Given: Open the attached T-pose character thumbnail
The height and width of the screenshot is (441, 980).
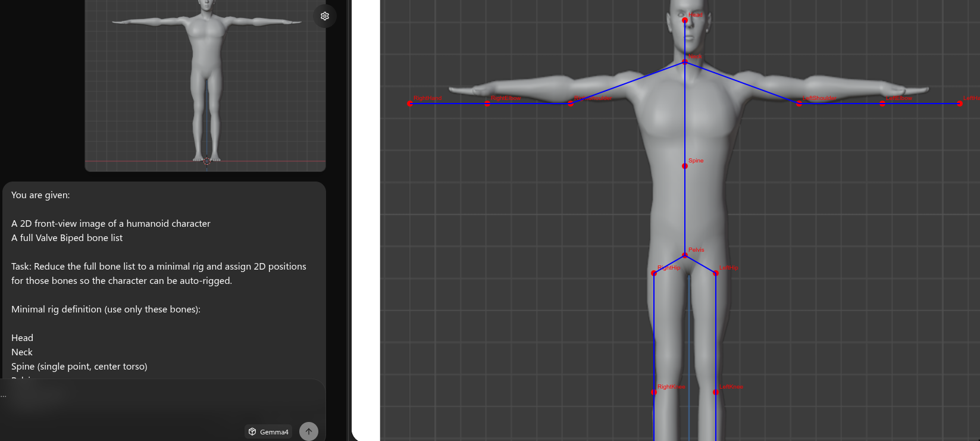Looking at the screenshot, I should tap(205, 85).
